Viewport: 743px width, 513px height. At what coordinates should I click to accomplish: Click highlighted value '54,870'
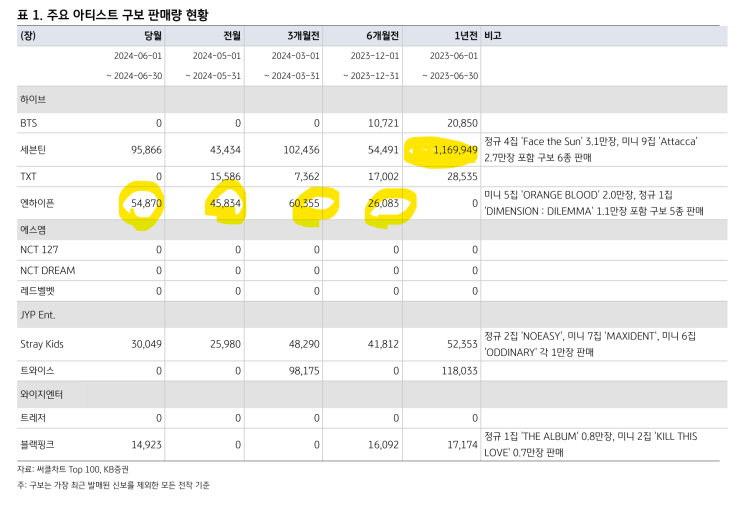146,203
